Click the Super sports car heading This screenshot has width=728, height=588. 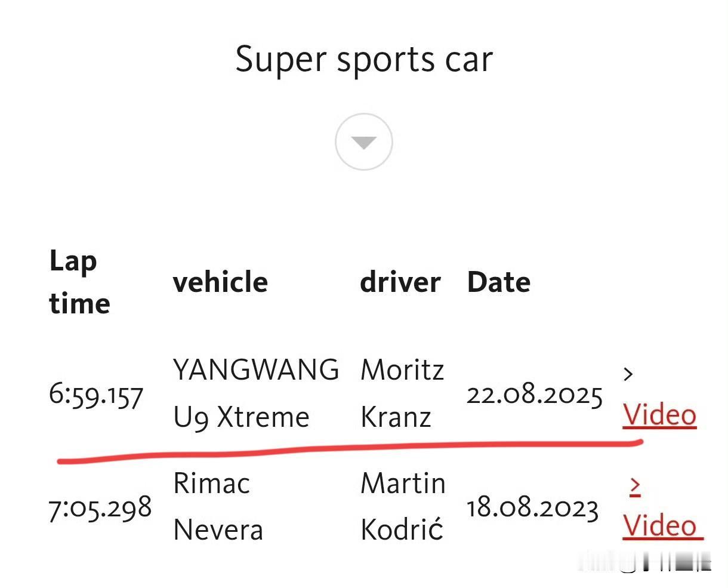[364, 60]
